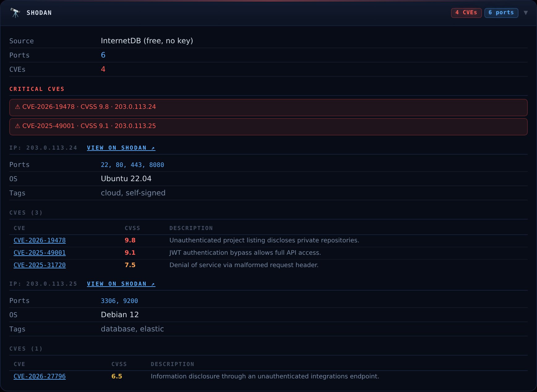Click the Unauthenticated project listing description
537x392 pixels.
coord(264,240)
